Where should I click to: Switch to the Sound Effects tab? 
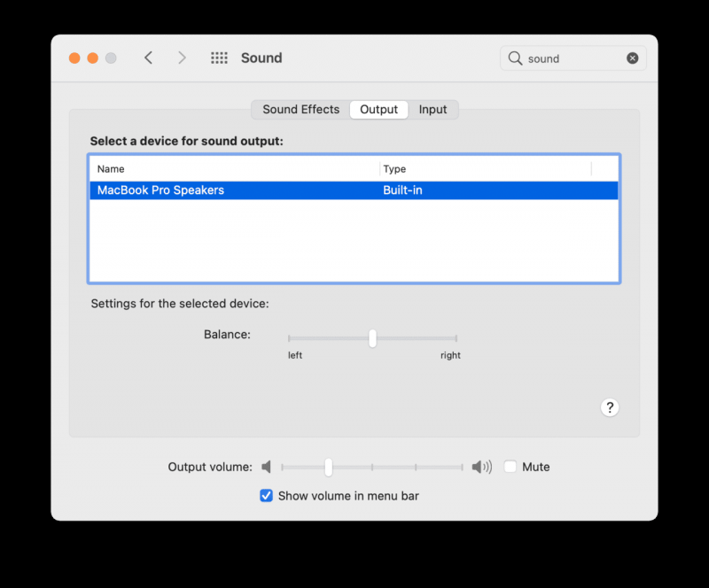300,109
